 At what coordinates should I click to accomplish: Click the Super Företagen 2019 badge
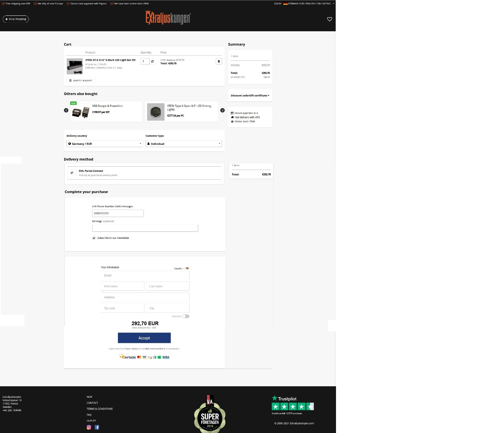coord(210,415)
